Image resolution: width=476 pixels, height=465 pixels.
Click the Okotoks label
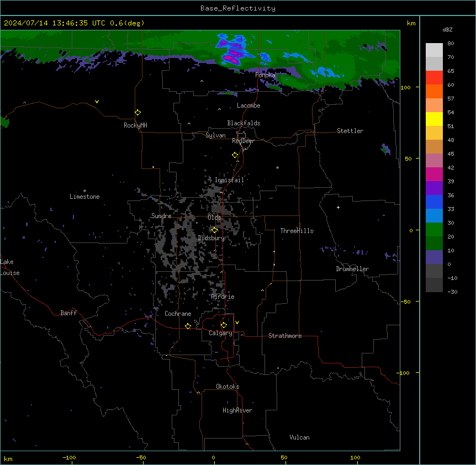click(228, 387)
